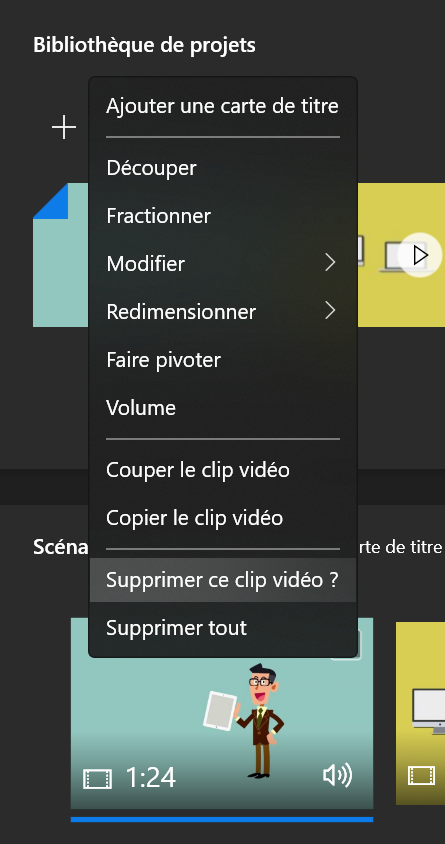Screen dimensions: 445x844
Task: Click the blue progress bar under the clip
Action: pyautogui.click(x=222, y=819)
